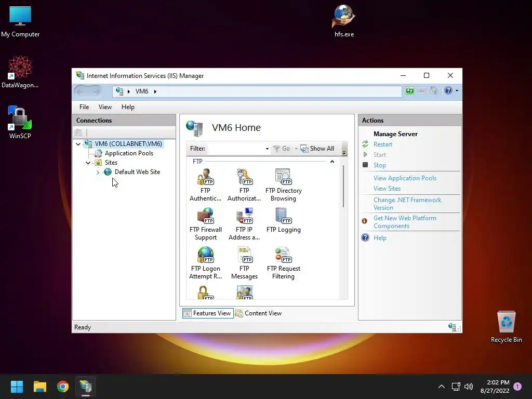Click the Stop toolbar icon beside the refresh icon

click(421, 90)
